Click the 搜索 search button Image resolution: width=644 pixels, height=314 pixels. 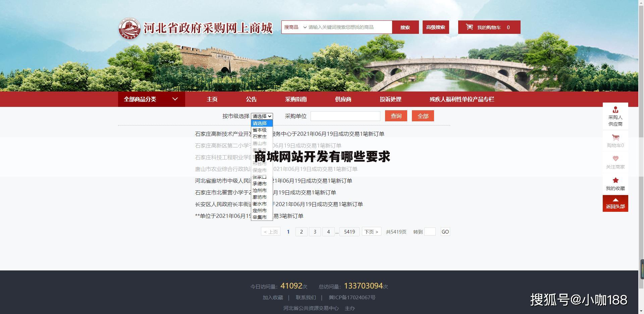pos(405,27)
